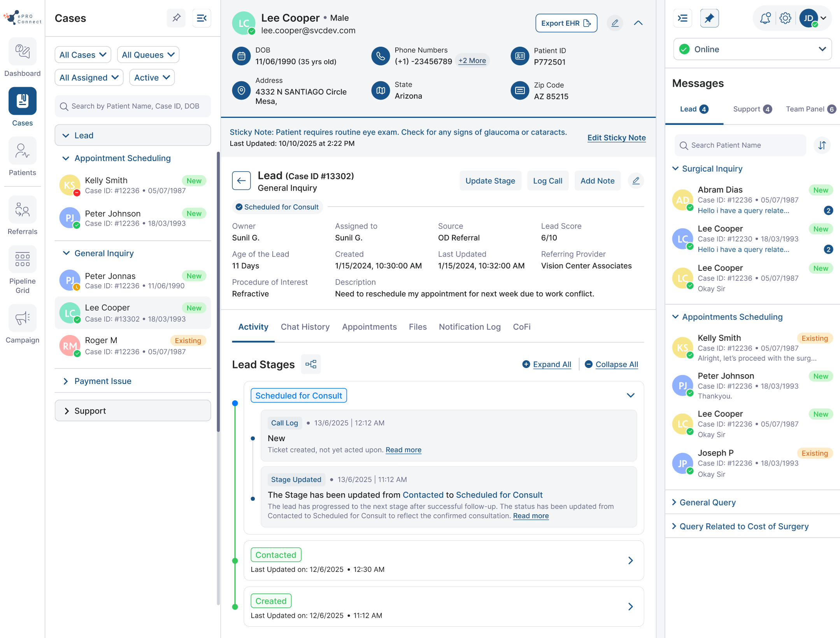
Task: Click the Edit Sticky Note link
Action: click(x=616, y=138)
